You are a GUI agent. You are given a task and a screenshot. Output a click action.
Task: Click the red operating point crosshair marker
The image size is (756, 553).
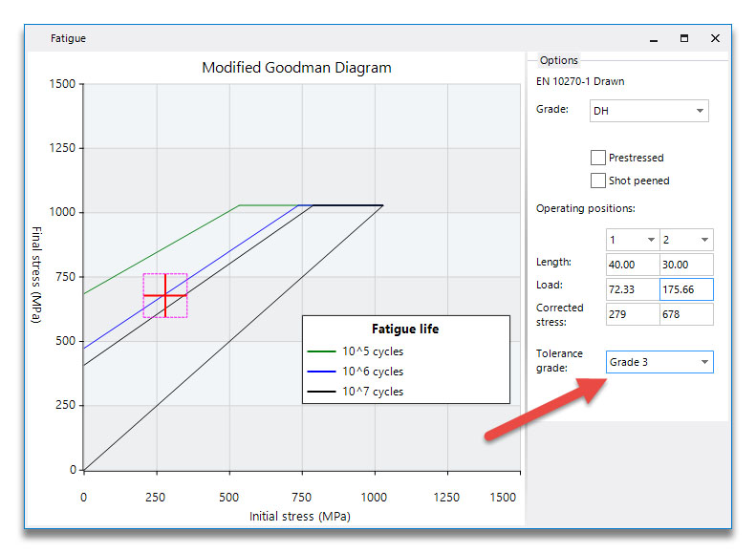(165, 295)
